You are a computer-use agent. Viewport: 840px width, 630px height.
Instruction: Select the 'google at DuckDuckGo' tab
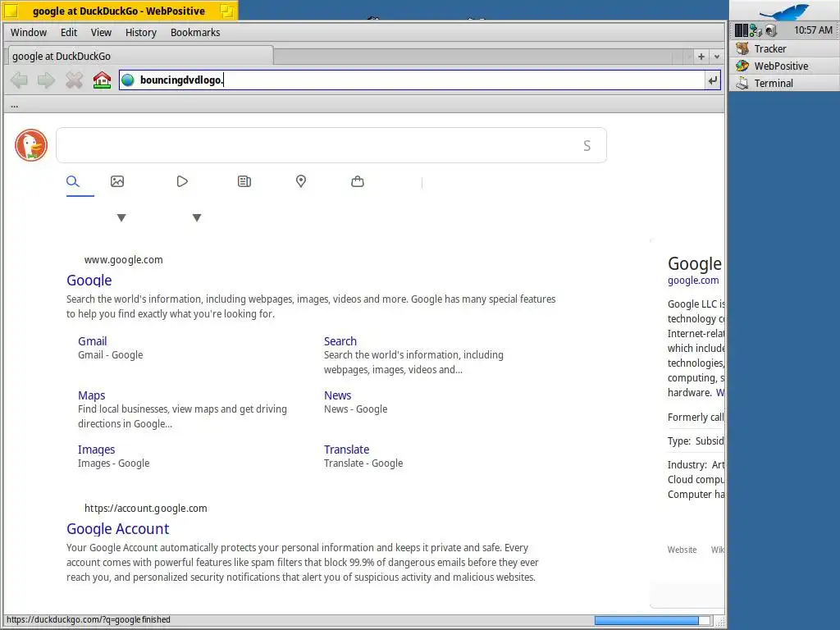pyautogui.click(x=140, y=57)
